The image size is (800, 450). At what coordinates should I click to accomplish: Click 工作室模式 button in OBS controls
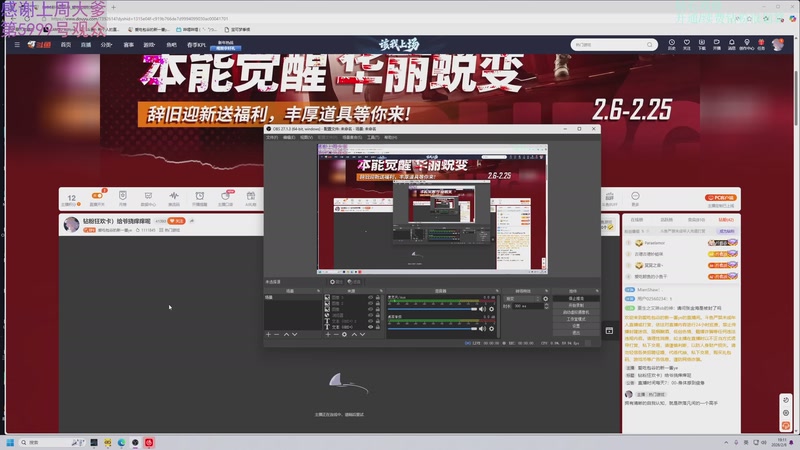coord(576,319)
